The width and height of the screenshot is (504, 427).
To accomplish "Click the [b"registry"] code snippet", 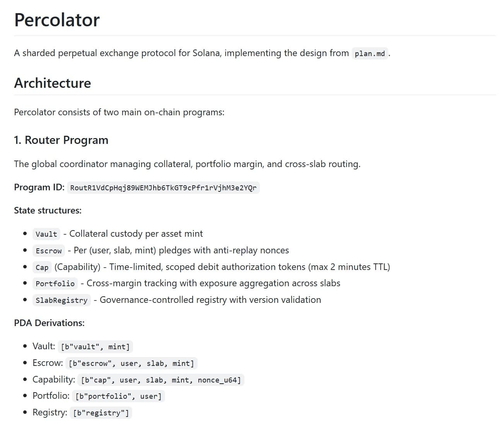I will (x=101, y=413).
